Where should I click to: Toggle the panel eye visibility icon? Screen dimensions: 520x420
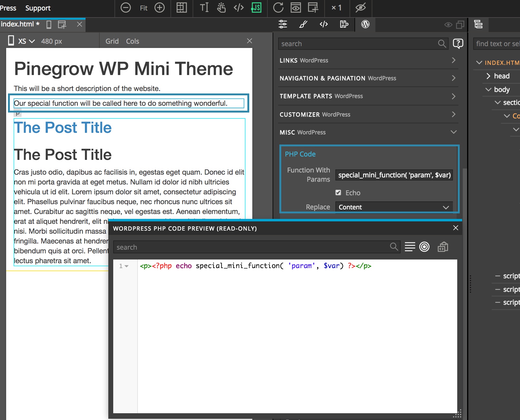(448, 25)
